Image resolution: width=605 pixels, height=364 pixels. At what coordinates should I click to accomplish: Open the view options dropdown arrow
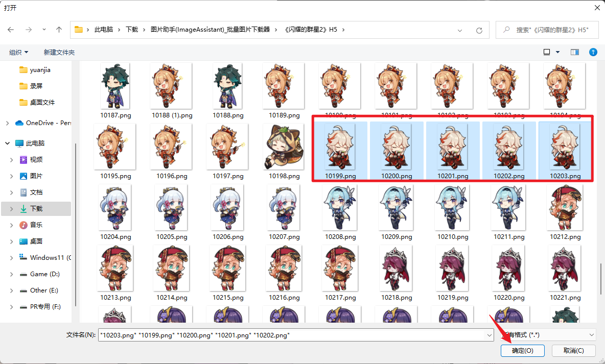pyautogui.click(x=557, y=52)
